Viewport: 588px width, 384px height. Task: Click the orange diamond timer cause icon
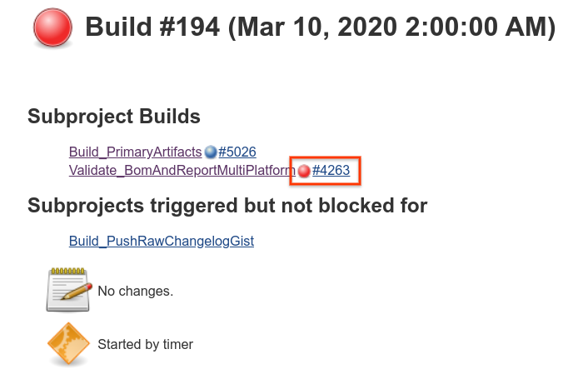coord(68,343)
